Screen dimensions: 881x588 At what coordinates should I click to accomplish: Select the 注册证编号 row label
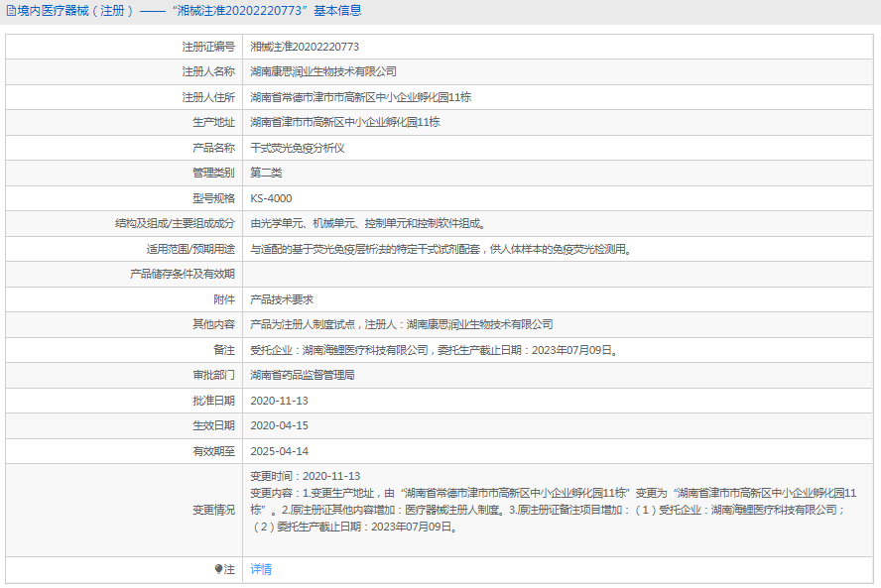point(208,47)
